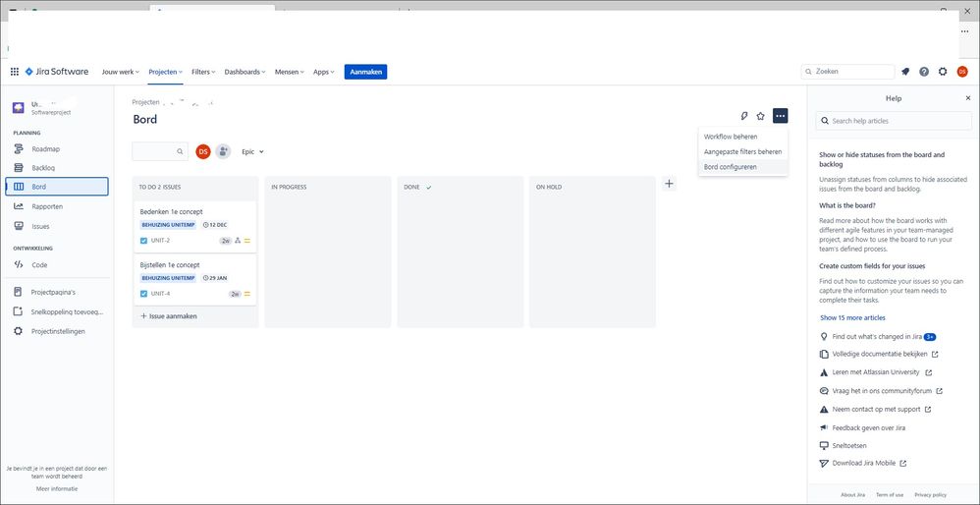Click Projecten breadcrumb link

(x=145, y=102)
